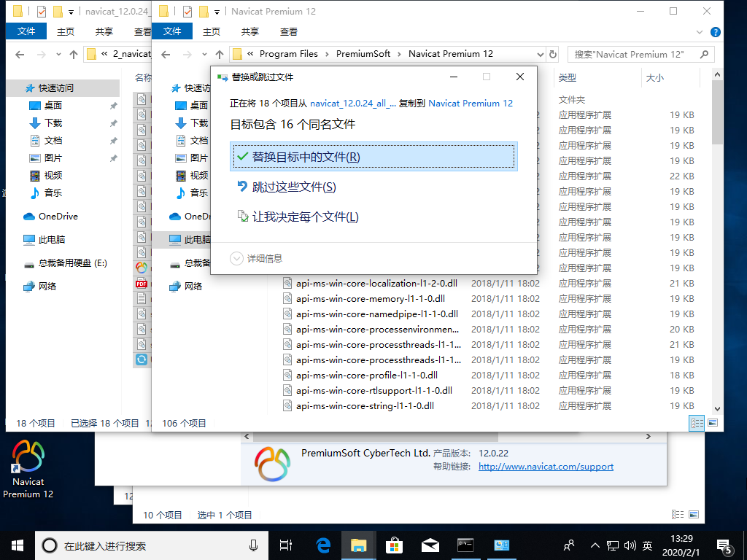Choose 跳过这些文件(S)

[x=373, y=187]
